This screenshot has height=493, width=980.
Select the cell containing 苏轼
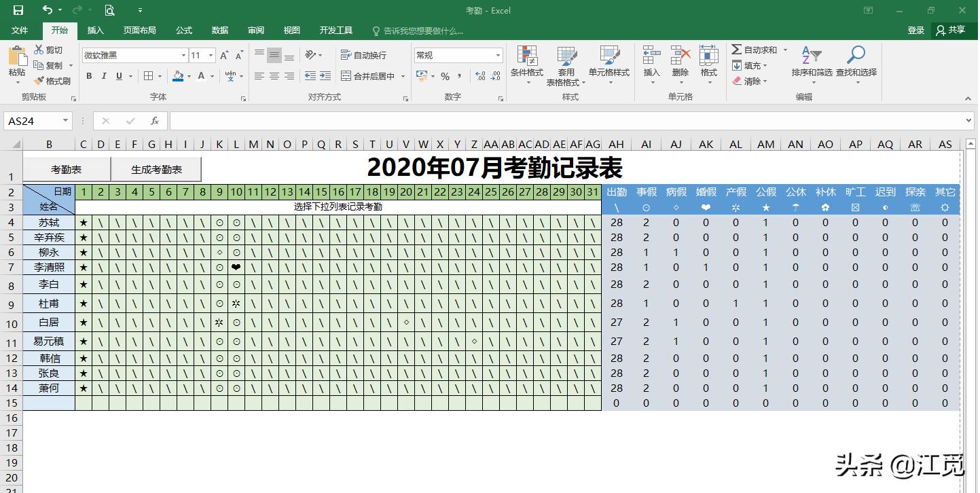(48, 222)
